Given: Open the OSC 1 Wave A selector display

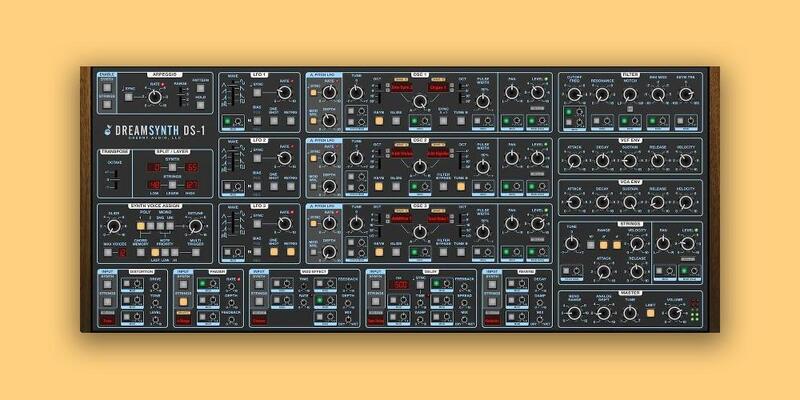Looking at the screenshot, I should click(402, 88).
